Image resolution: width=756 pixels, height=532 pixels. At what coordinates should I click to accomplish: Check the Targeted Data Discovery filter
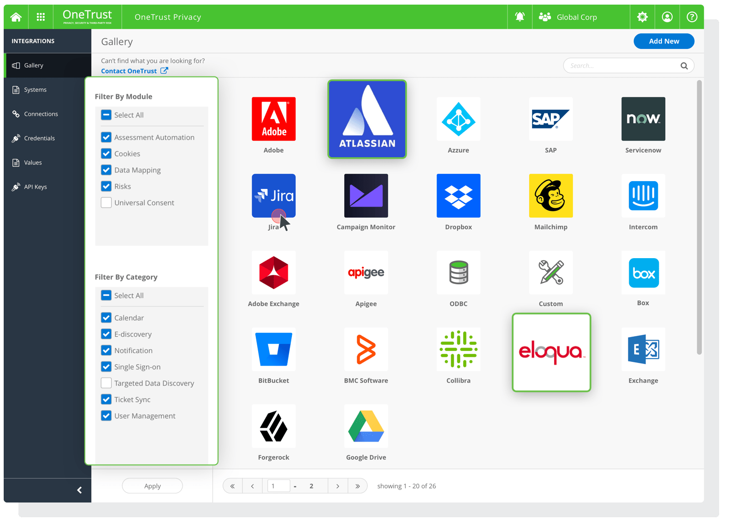[x=106, y=383]
